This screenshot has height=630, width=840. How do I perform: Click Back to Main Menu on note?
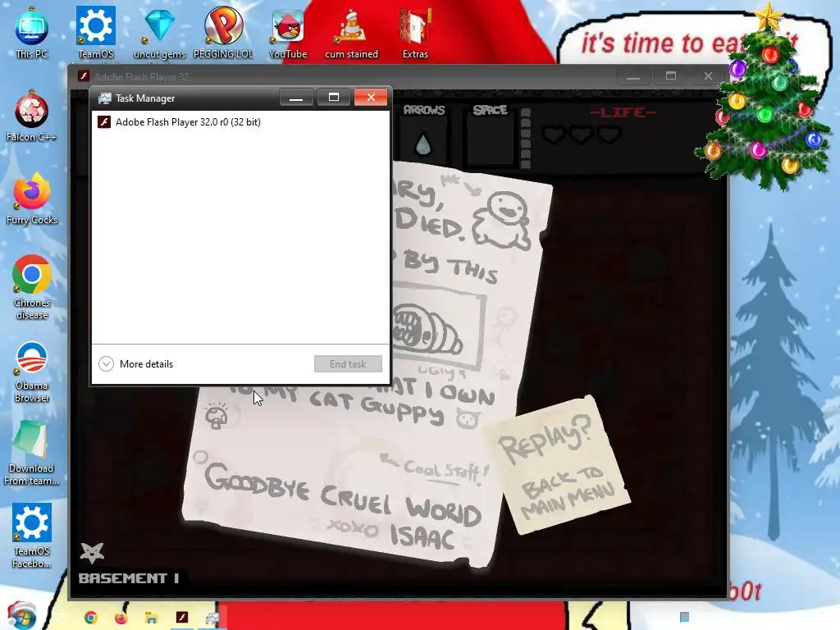pyautogui.click(x=568, y=492)
